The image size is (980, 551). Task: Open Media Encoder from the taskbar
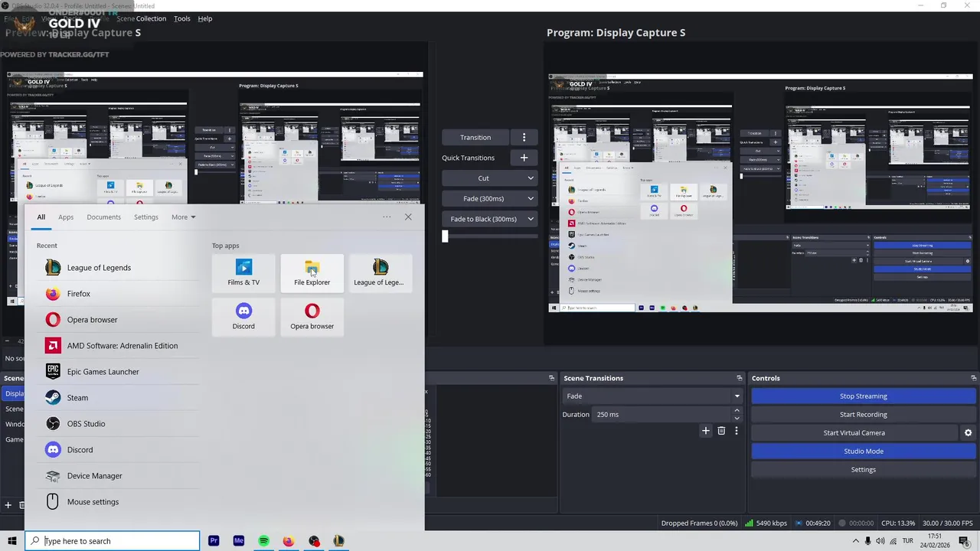coord(239,541)
